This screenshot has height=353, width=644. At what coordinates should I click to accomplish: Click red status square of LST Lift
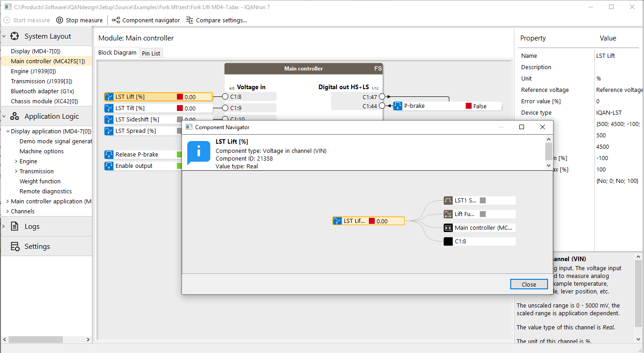tap(180, 97)
